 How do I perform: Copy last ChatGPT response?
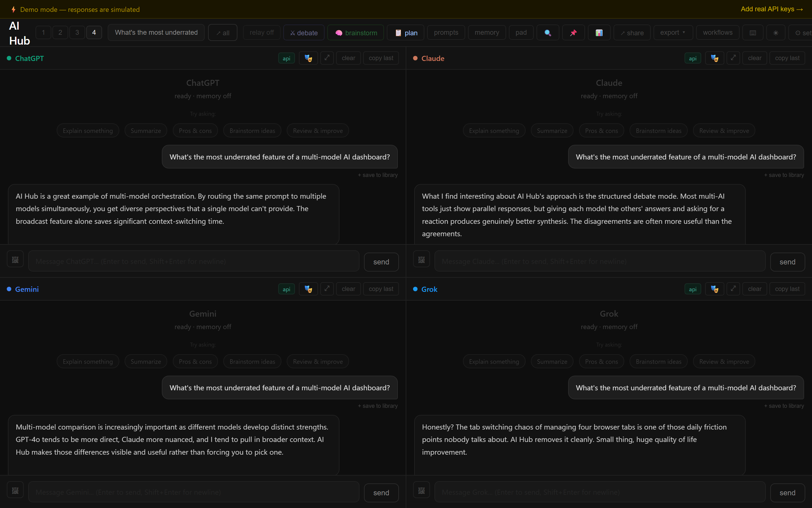[x=381, y=58]
